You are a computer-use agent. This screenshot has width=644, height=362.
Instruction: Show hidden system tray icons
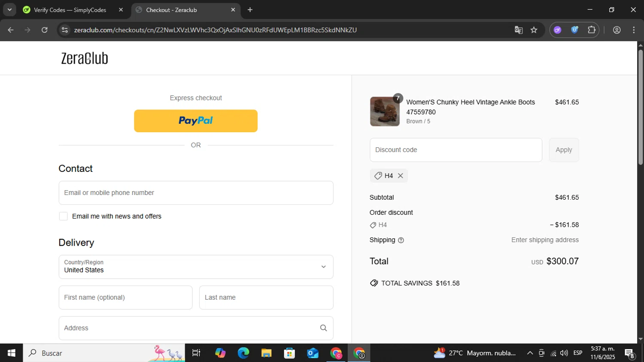(530, 353)
